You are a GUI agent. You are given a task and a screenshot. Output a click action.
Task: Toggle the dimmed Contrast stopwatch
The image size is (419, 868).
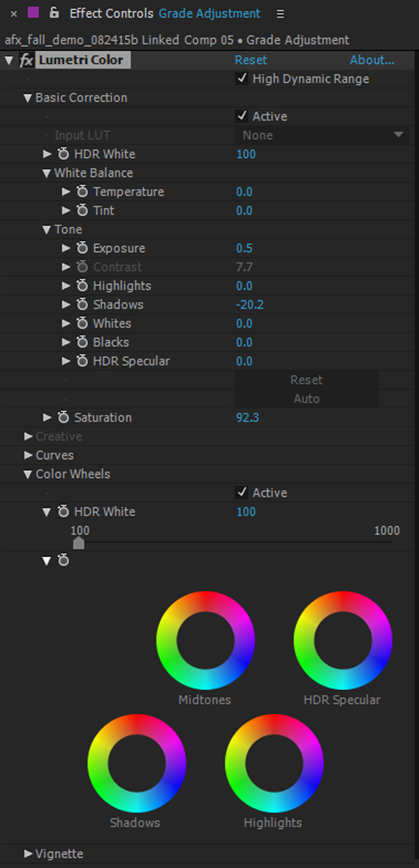82,267
